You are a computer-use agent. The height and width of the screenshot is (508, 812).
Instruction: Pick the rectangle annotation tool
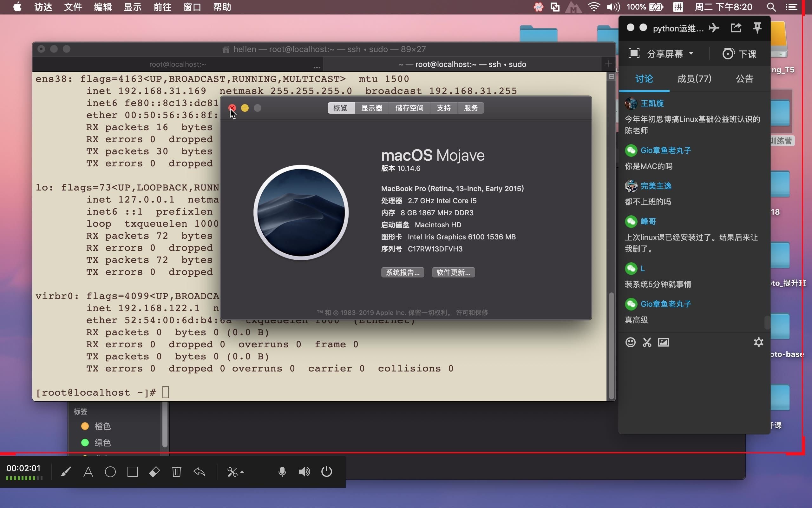(133, 472)
